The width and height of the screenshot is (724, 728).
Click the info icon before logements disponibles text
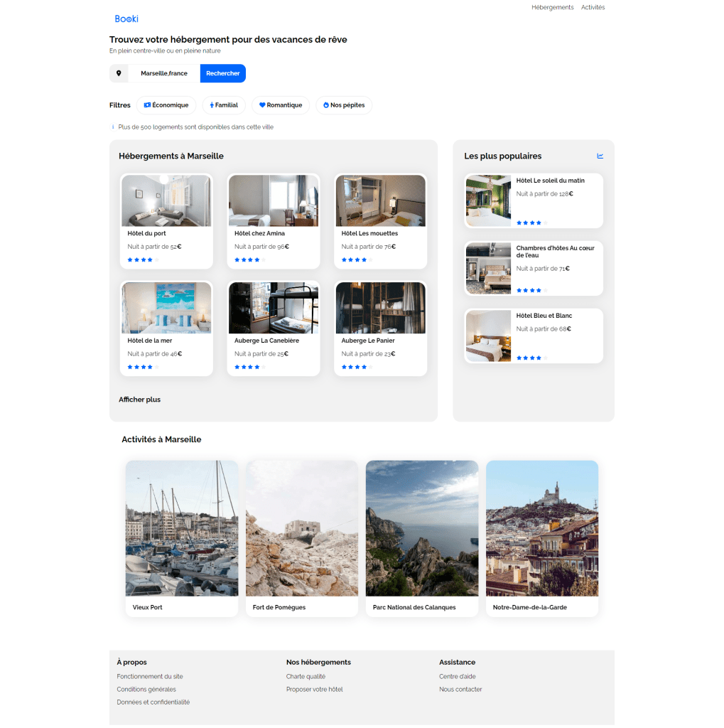pos(113,127)
